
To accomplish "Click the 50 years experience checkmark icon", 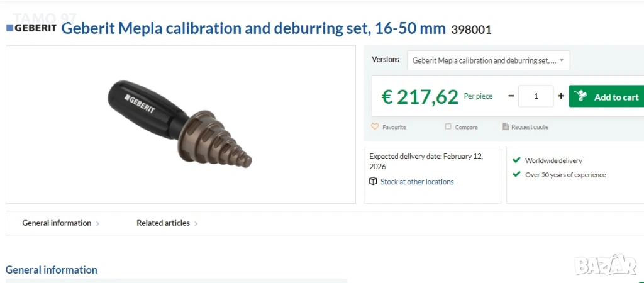I will tap(516, 174).
